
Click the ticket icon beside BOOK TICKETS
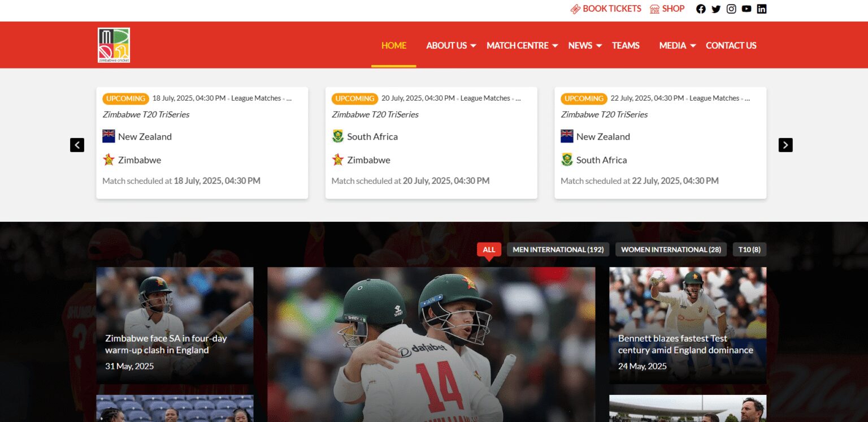click(576, 8)
